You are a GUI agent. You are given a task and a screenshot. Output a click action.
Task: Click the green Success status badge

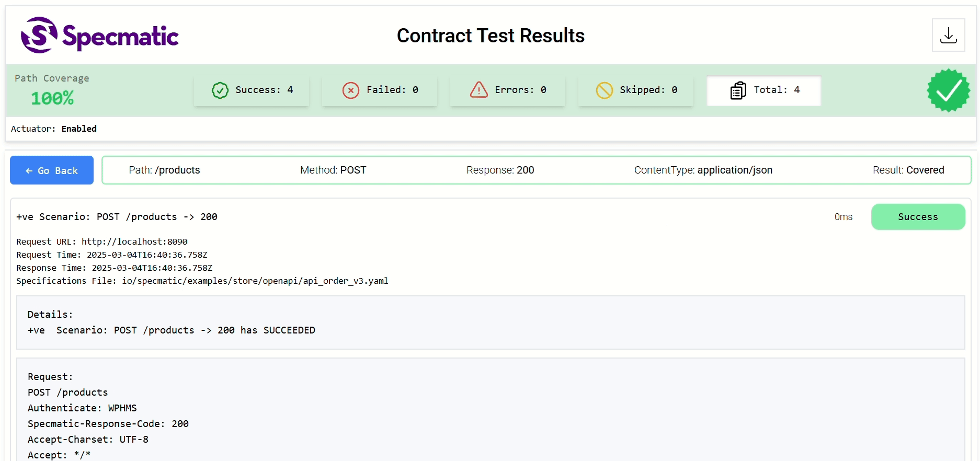coord(918,217)
